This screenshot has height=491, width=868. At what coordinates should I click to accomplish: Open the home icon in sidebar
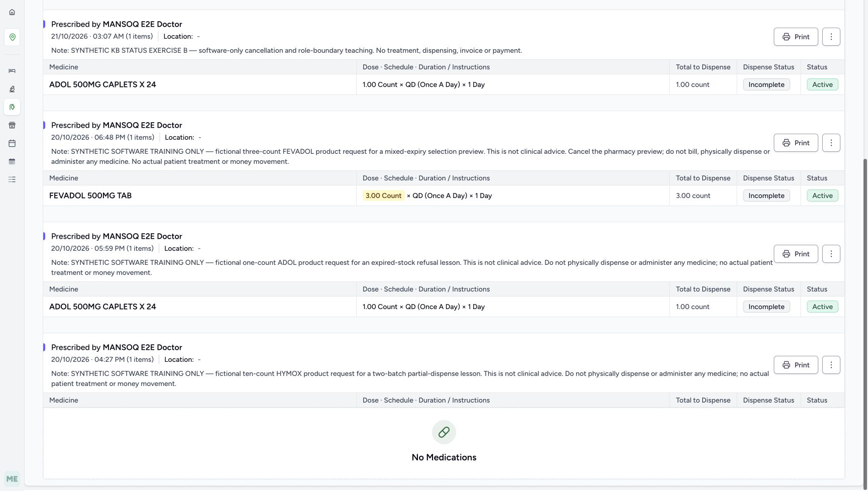(12, 12)
